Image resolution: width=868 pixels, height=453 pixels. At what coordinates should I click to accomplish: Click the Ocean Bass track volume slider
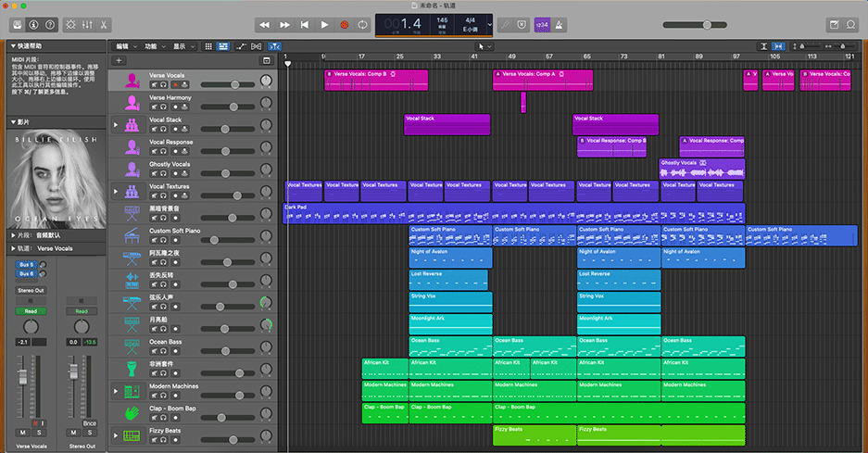point(227,351)
